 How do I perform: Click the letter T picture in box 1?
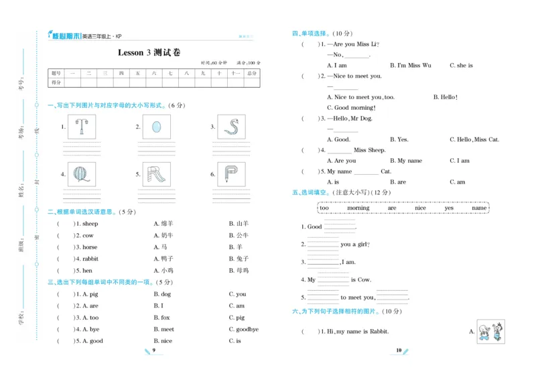pyautogui.click(x=82, y=127)
